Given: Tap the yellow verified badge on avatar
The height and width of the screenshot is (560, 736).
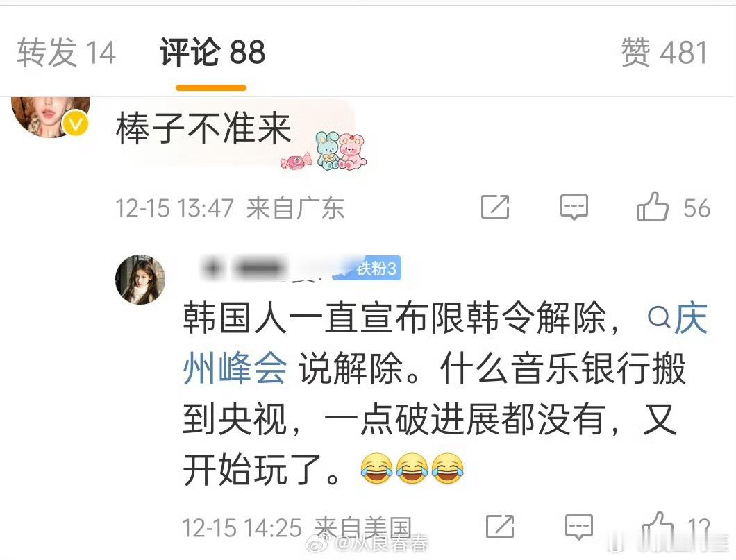Looking at the screenshot, I should tap(76, 124).
